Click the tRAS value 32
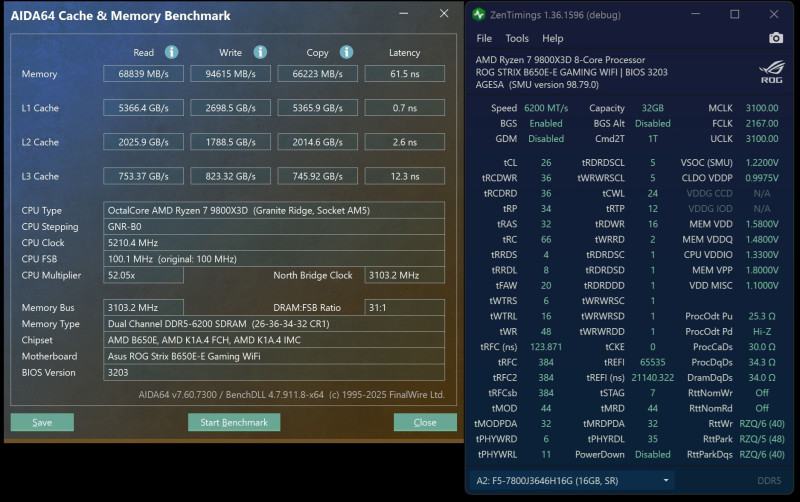Screen dimensions: 800x502 pyautogui.click(x=546, y=224)
